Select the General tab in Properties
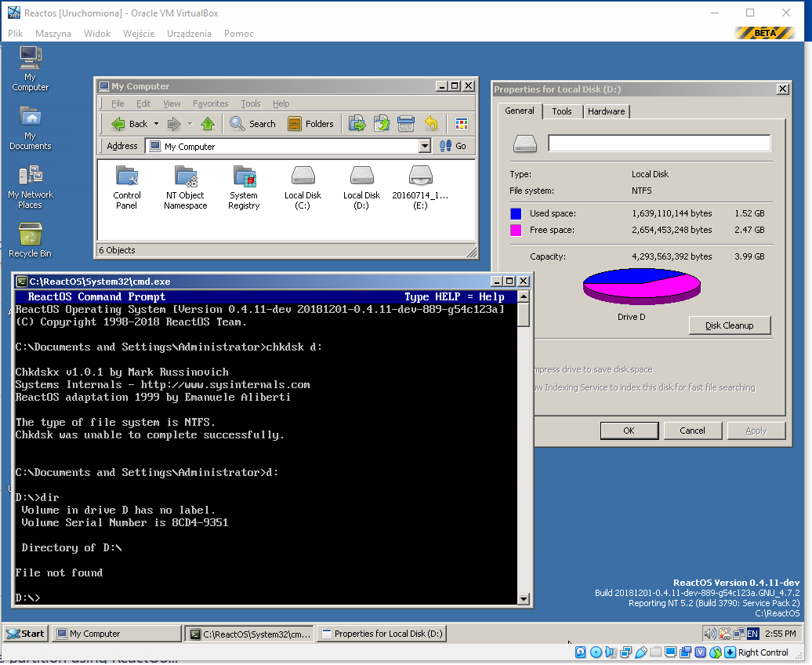The width and height of the screenshot is (812, 665). 520,111
